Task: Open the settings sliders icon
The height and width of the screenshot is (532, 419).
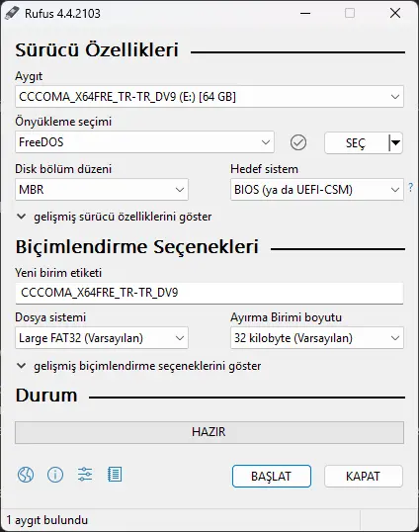Action: (x=85, y=475)
